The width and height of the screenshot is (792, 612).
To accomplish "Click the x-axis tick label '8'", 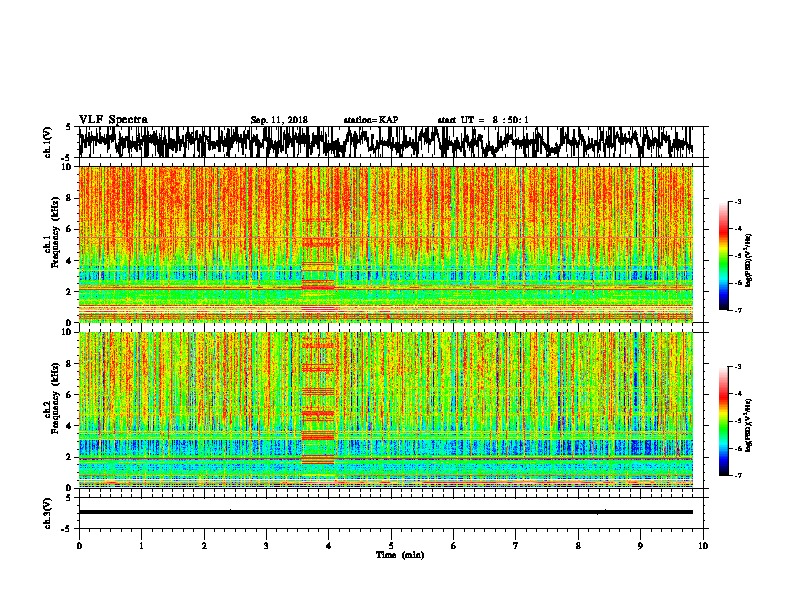I will [578, 546].
